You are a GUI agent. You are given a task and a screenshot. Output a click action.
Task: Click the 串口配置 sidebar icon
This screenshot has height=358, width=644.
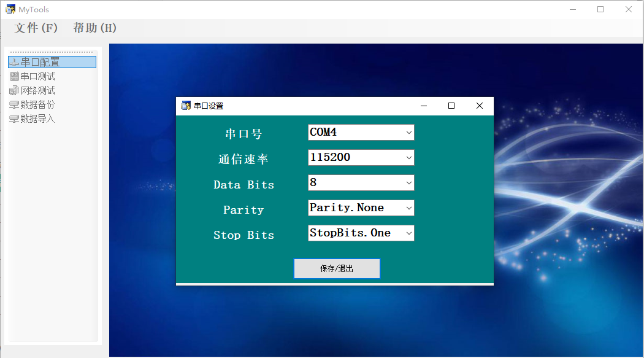13,61
